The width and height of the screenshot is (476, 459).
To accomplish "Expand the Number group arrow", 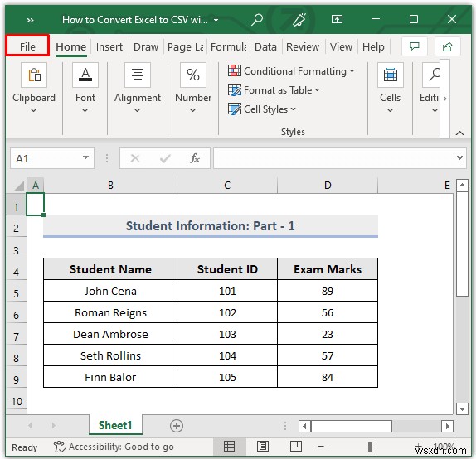I will coord(192,111).
